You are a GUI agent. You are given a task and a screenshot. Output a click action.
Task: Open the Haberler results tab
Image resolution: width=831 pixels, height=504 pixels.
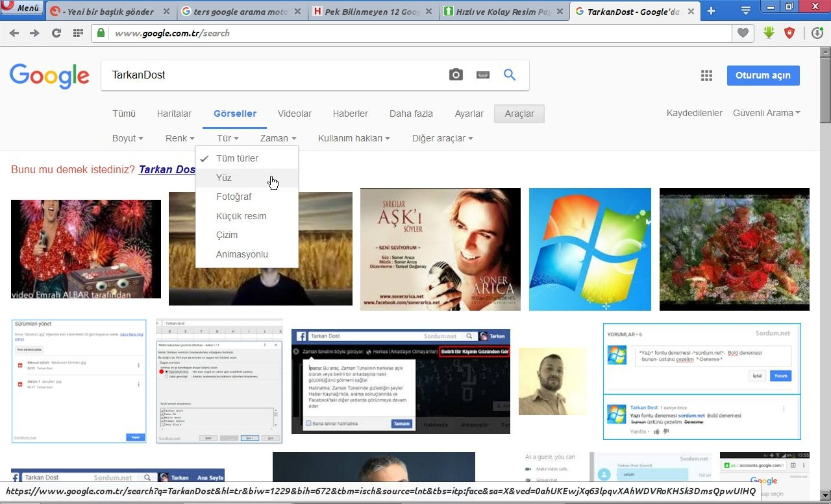(x=351, y=114)
